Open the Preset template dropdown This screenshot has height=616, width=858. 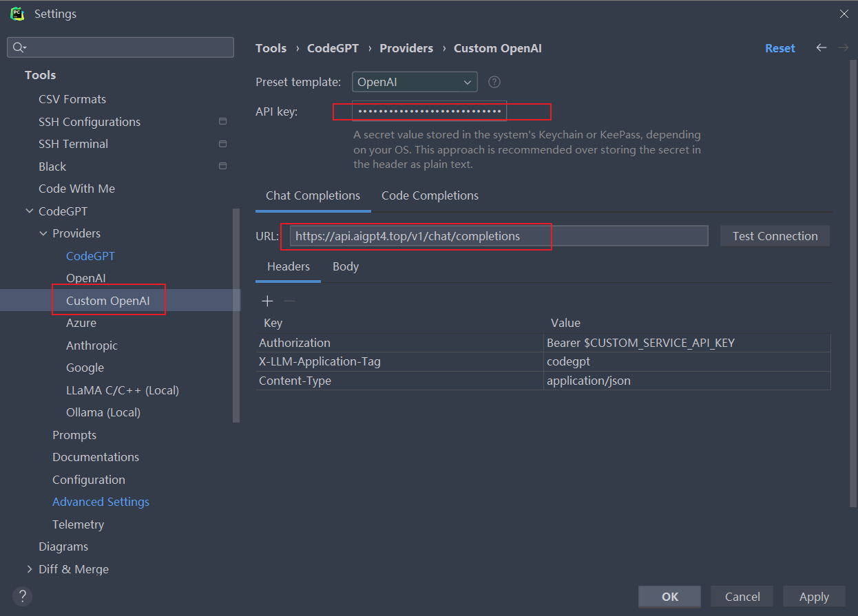pos(415,82)
